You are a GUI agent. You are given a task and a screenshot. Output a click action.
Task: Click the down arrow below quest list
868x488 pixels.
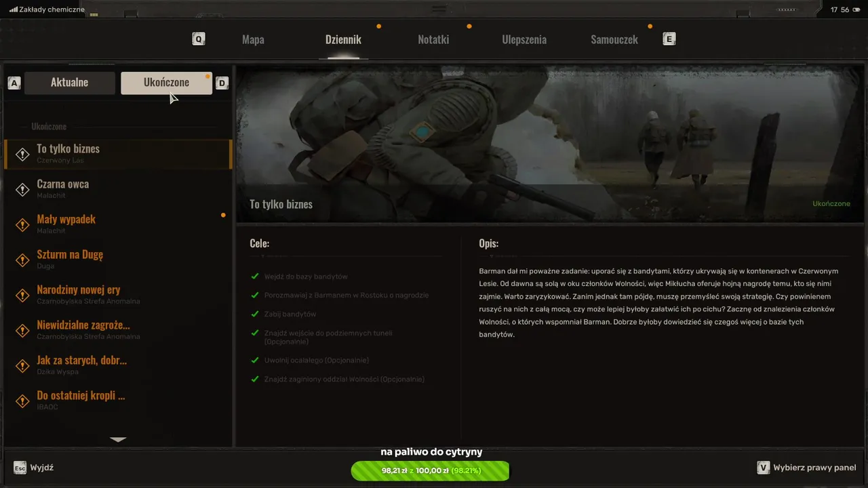tap(118, 440)
